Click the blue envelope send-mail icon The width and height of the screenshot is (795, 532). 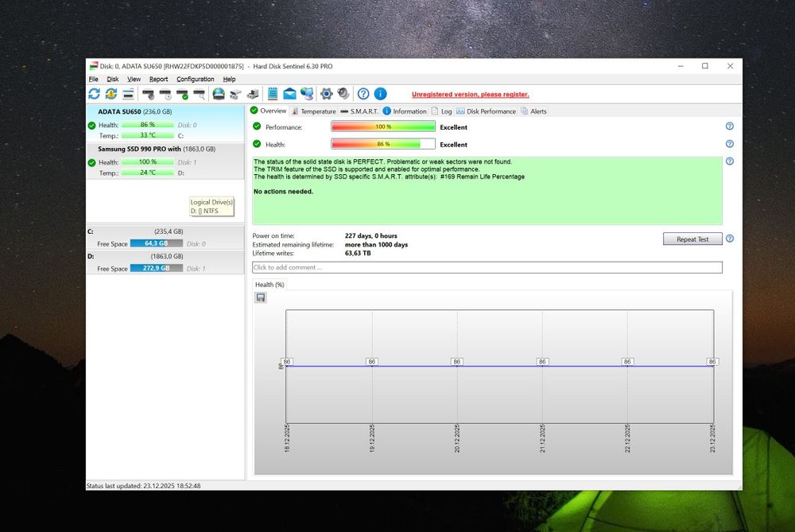289,94
